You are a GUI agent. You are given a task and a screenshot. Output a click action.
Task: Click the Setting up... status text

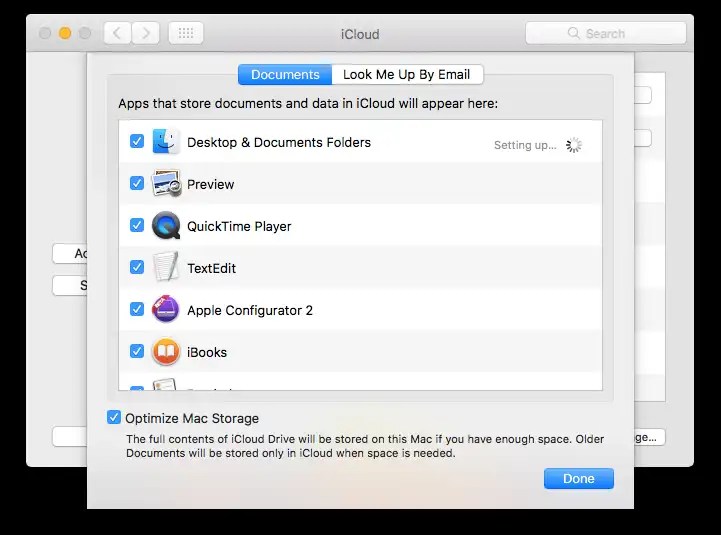[525, 145]
